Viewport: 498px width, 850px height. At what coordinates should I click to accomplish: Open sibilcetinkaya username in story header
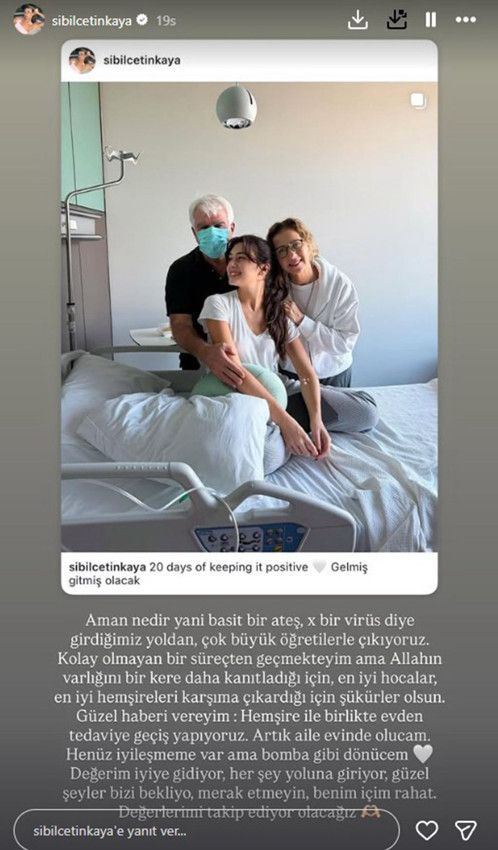click(x=92, y=21)
